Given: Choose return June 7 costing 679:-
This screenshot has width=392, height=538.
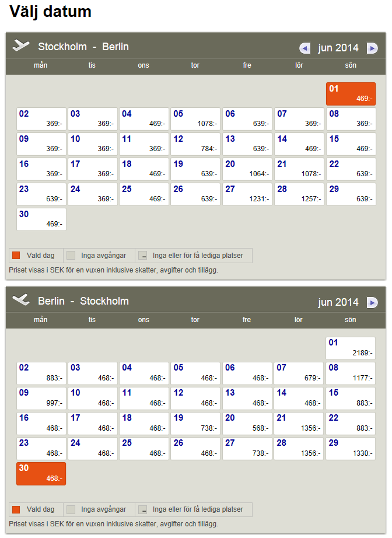Looking at the screenshot, I should [x=299, y=373].
